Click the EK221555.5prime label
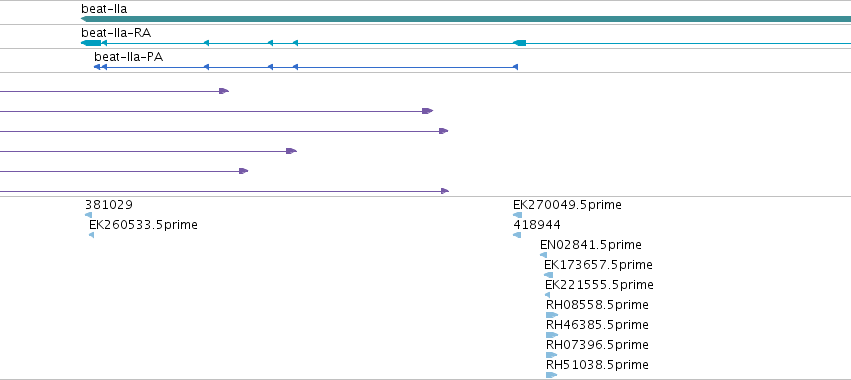Image resolution: width=851 pixels, height=380 pixels. tap(599, 285)
